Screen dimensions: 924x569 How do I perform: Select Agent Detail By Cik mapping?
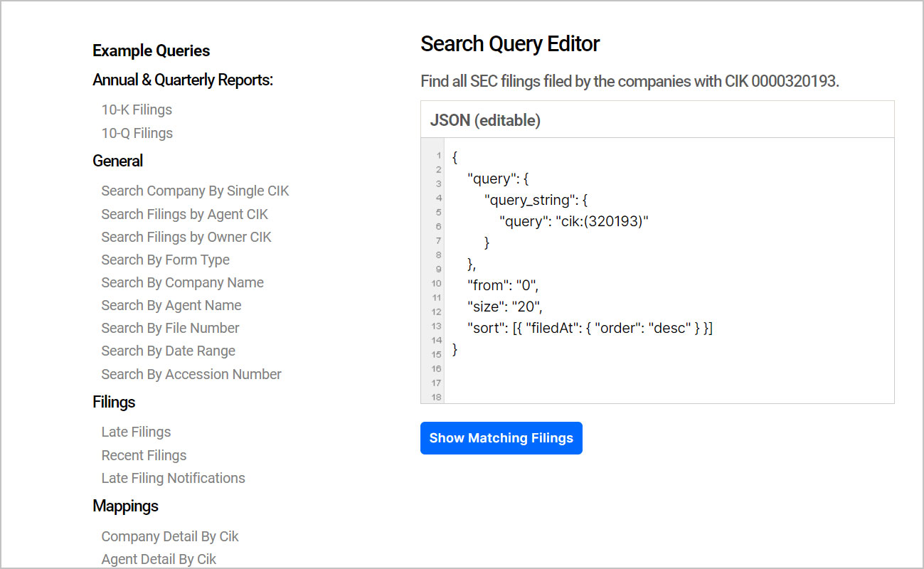[159, 559]
